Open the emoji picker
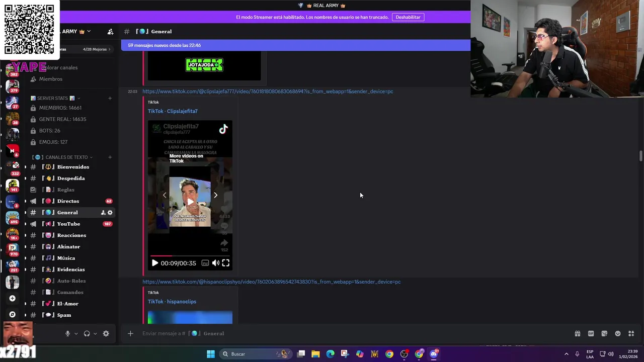644x362 pixels. point(618,333)
